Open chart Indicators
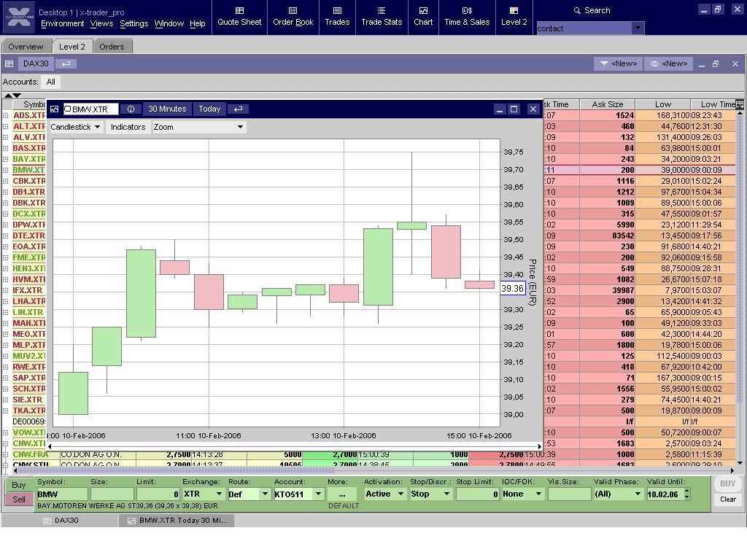The image size is (747, 560). pos(128,127)
